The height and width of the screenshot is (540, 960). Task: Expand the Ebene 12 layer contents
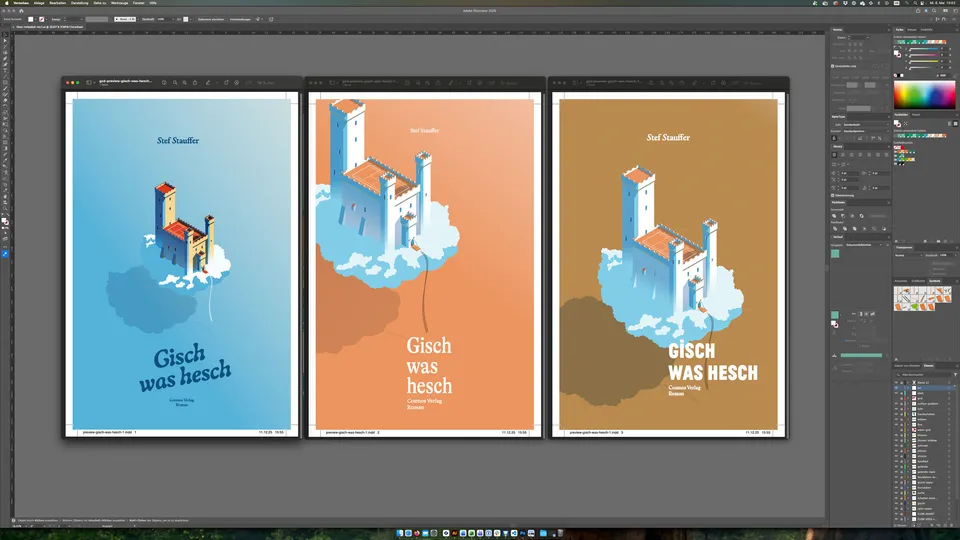[908, 383]
